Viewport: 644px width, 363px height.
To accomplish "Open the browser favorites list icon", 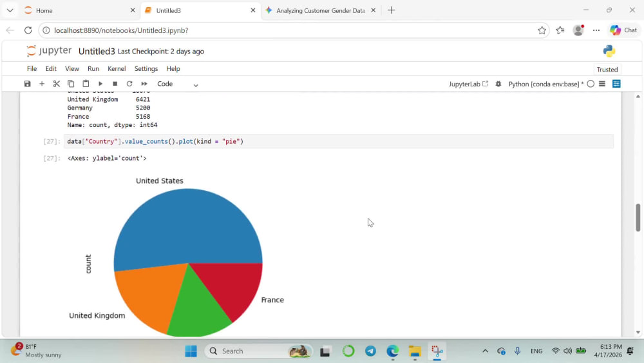I will (560, 30).
